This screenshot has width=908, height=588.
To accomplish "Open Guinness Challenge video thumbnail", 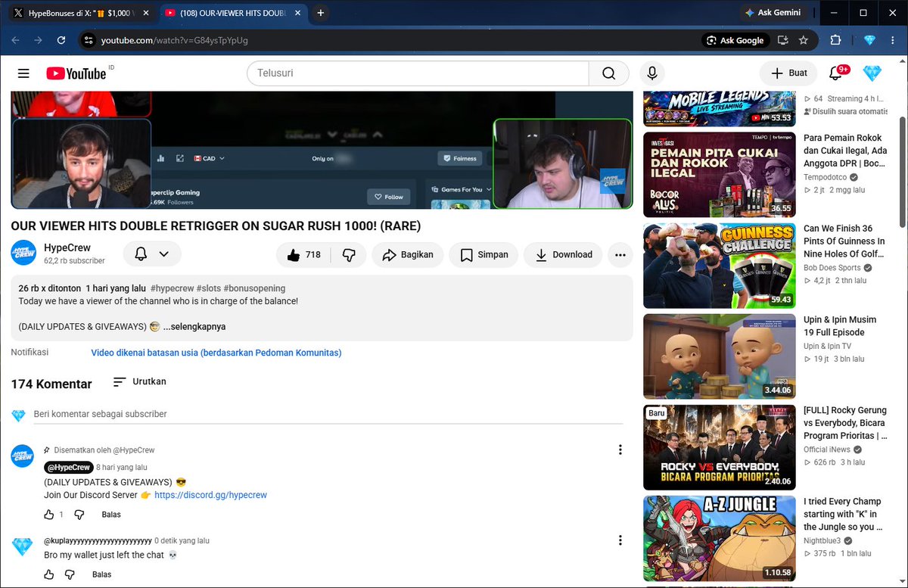I will pyautogui.click(x=718, y=266).
